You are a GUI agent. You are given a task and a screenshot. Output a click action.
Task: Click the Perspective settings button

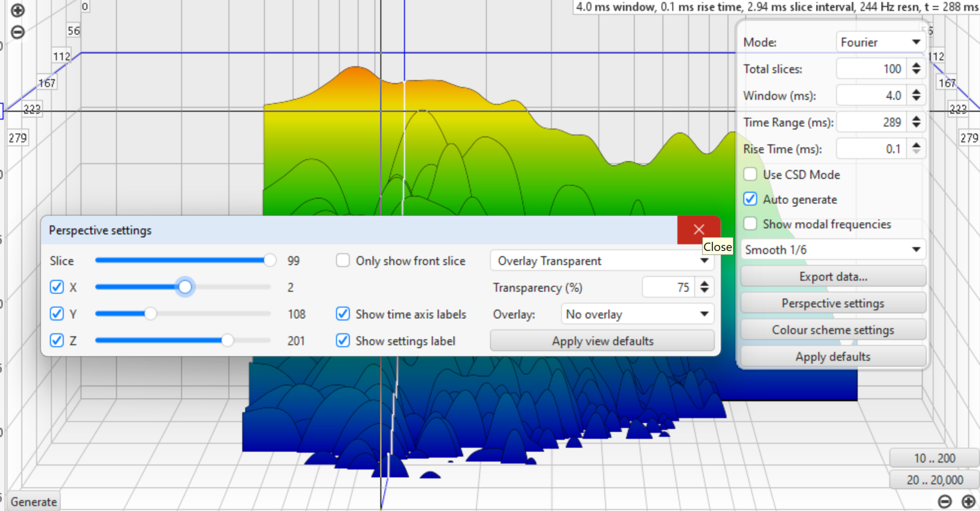(833, 303)
